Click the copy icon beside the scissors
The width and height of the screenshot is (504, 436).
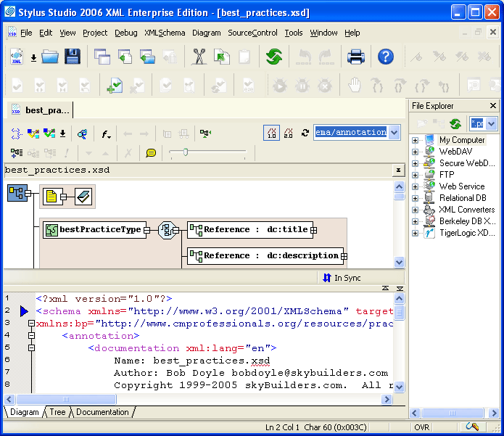(221, 57)
